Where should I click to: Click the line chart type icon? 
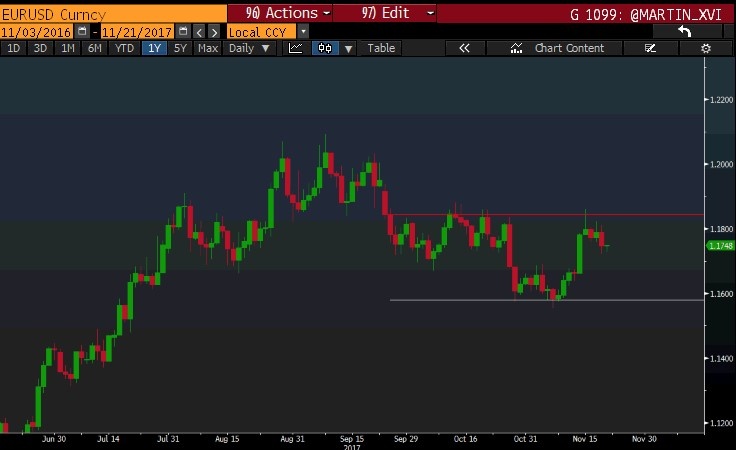296,48
